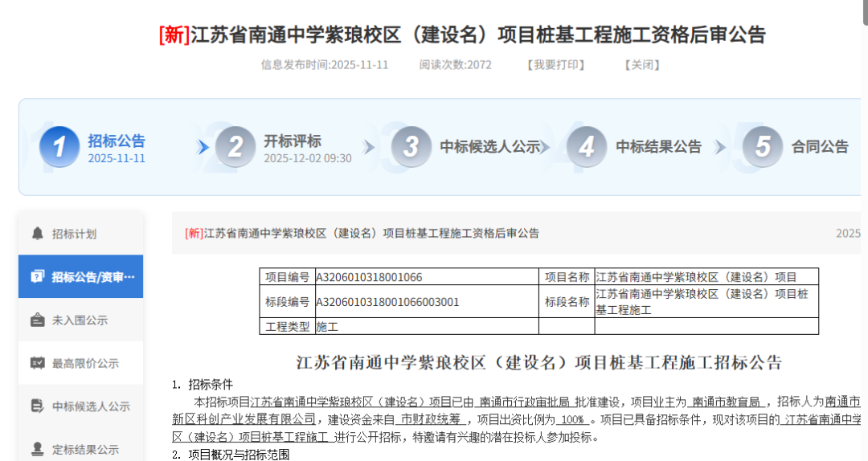
Task: Click the announcement title in the list row
Action: click(x=362, y=234)
